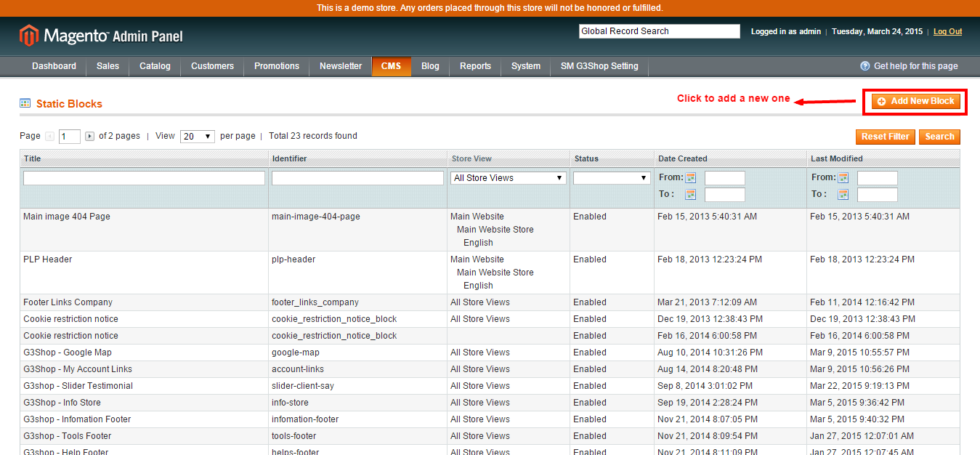Open the SM G3Shop Setting menu
The image size is (980, 455).
pyautogui.click(x=599, y=66)
